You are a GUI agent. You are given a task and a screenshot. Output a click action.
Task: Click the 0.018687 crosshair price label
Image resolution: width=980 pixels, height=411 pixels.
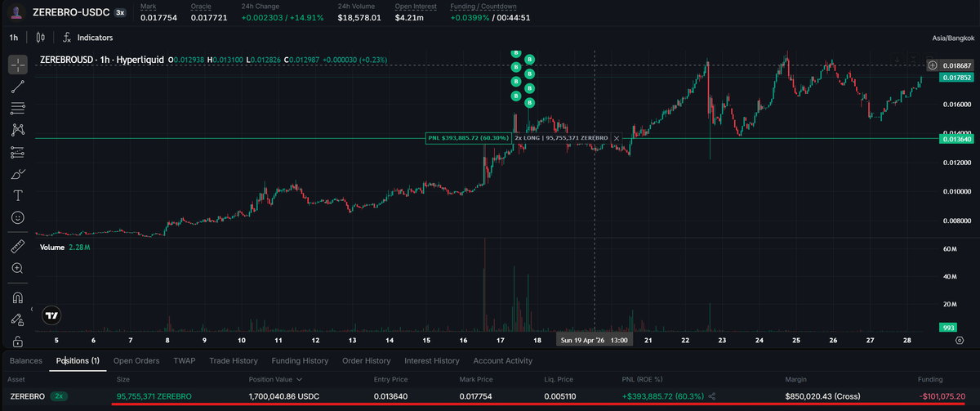(x=955, y=65)
